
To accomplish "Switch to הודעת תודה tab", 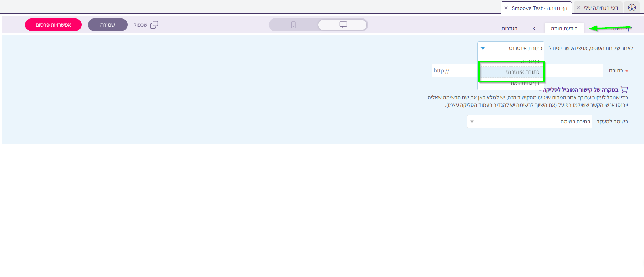I will pyautogui.click(x=564, y=29).
